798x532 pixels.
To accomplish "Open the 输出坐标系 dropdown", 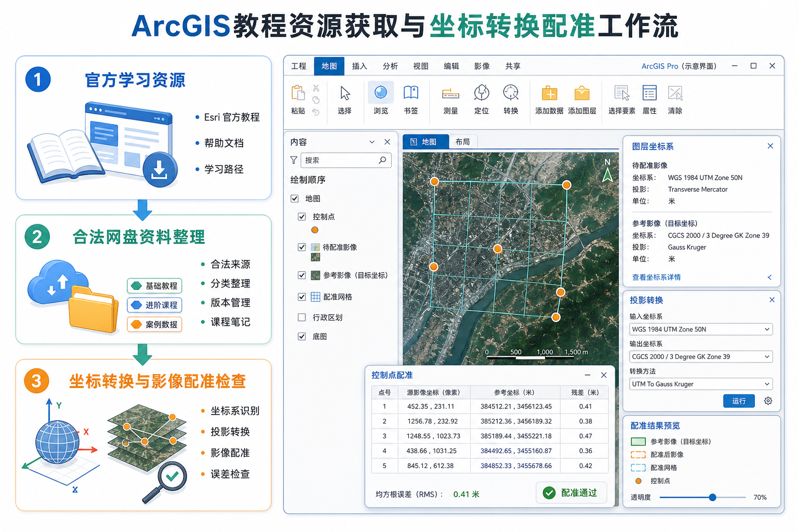I will point(701,356).
